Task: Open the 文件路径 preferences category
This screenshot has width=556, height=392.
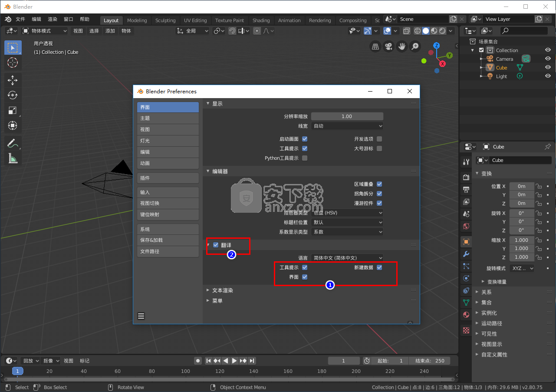Action: coord(168,251)
